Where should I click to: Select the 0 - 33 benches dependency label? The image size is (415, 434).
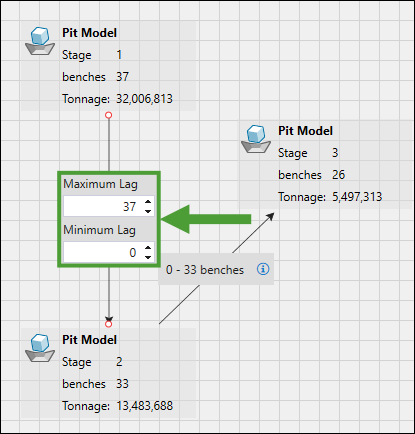pos(205,270)
